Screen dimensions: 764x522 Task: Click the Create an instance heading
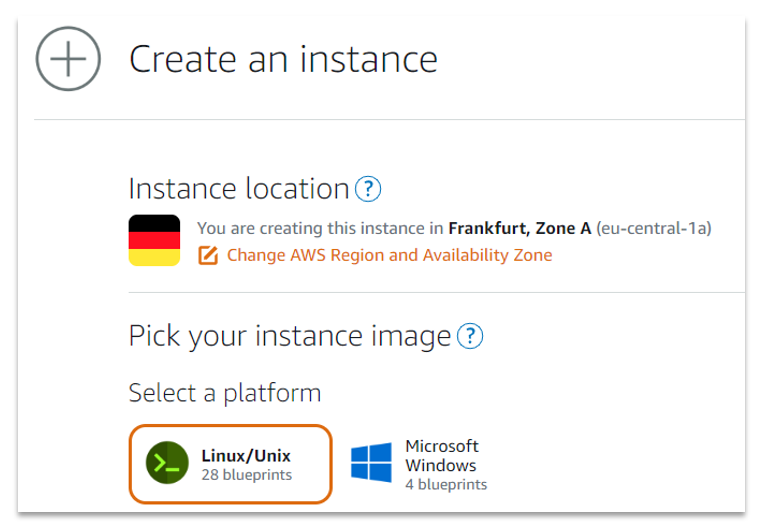(283, 59)
